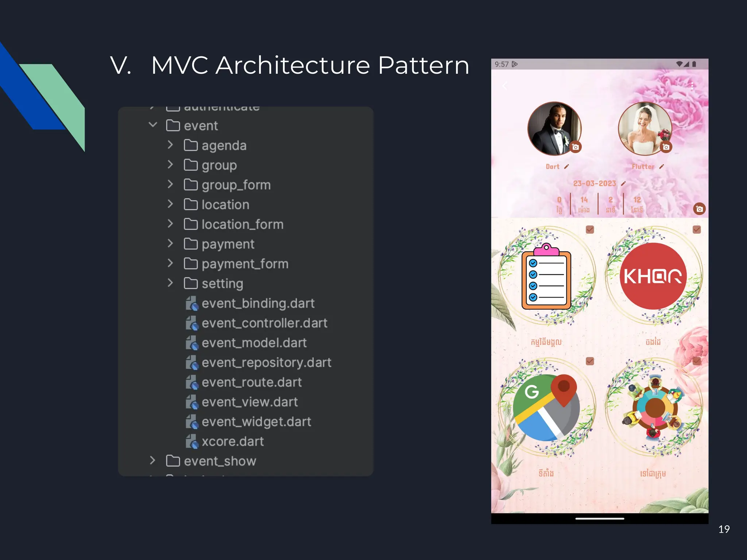Tap the camera icon on groom's photo
The image size is (747, 560).
(575, 147)
